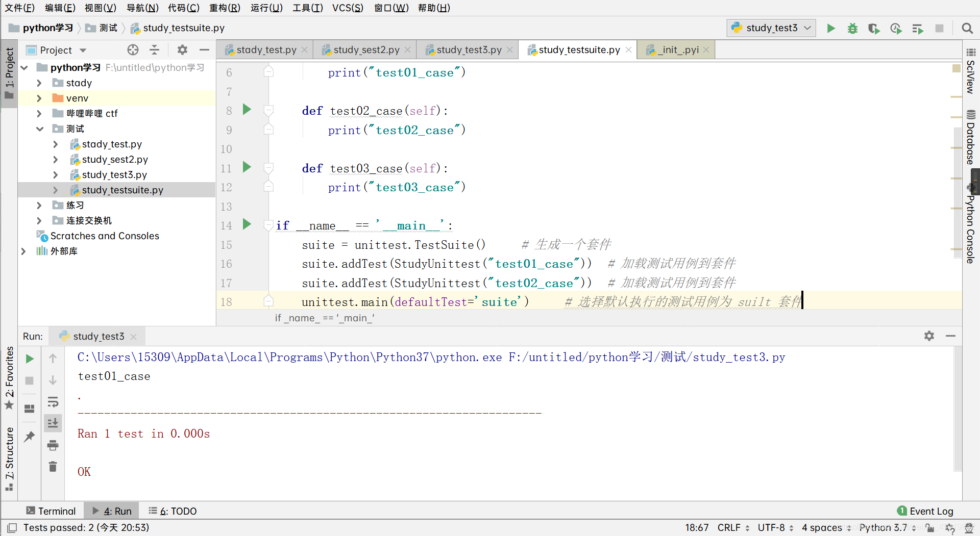Open the Event Log
Screen dimensions: 980x536
925,511
